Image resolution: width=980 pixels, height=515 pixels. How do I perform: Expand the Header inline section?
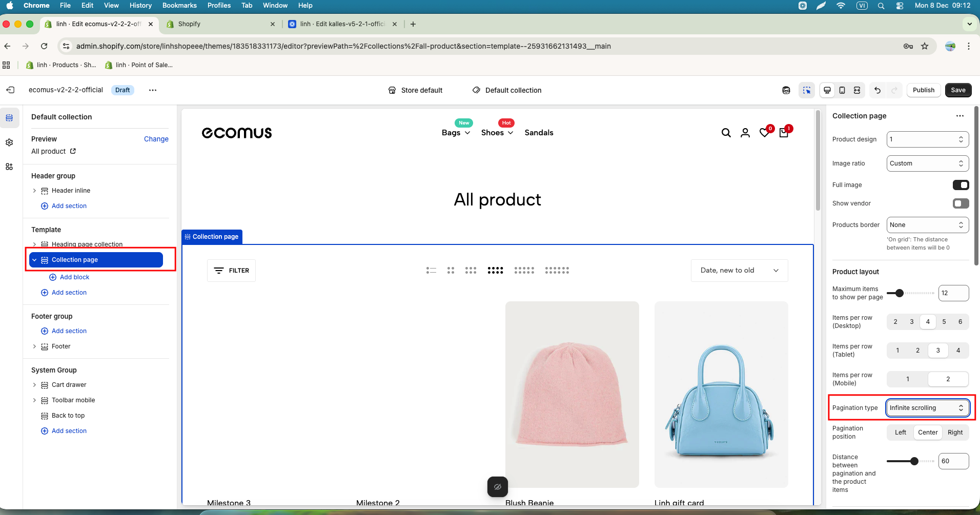point(34,191)
